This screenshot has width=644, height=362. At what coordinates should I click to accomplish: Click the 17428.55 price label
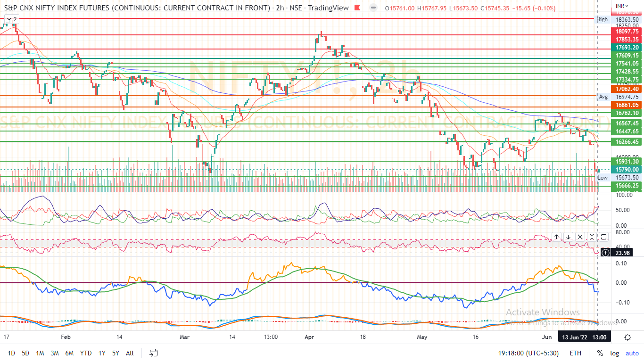(627, 72)
